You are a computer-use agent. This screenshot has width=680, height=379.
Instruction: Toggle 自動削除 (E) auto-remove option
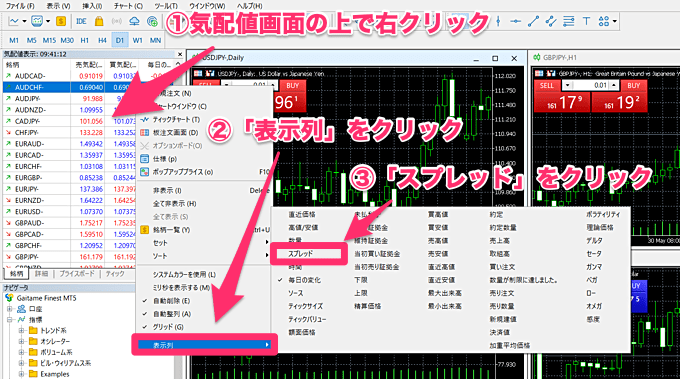click(x=171, y=301)
